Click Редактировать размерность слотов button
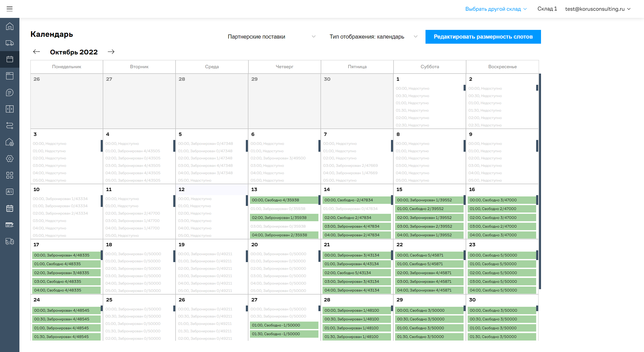The height and width of the screenshot is (352, 644). tap(483, 37)
